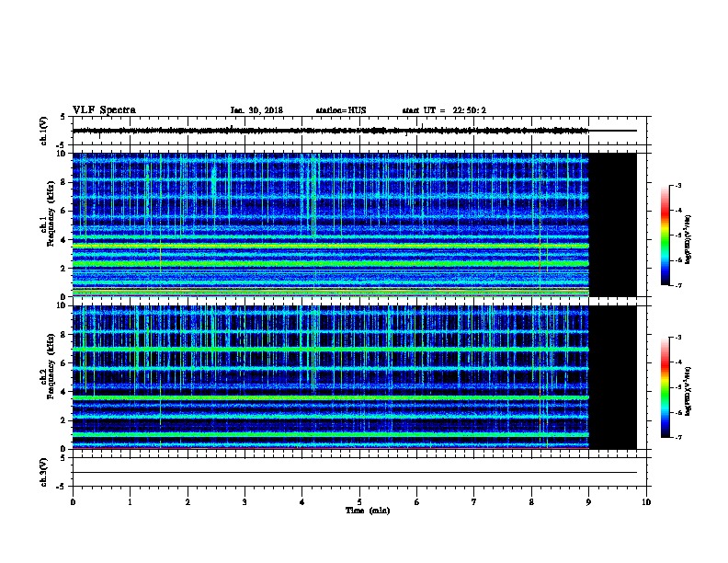Click time axis tick label "9"
728x563 pixels.
coord(588,502)
